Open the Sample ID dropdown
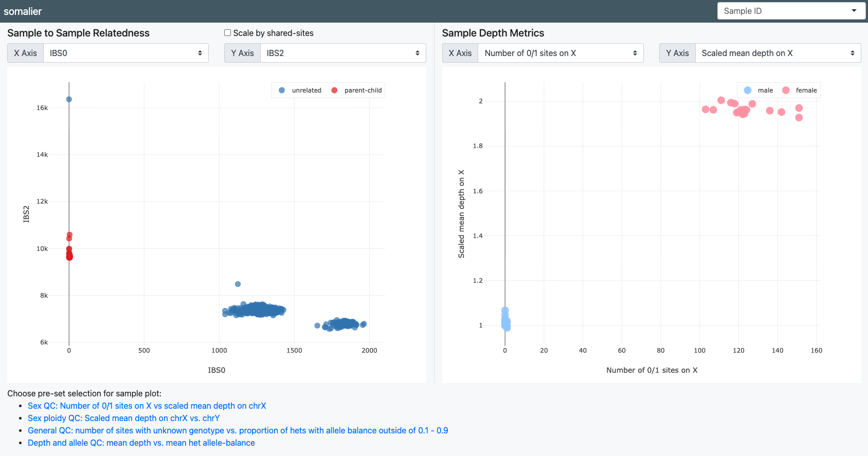The image size is (868, 456). [x=791, y=11]
